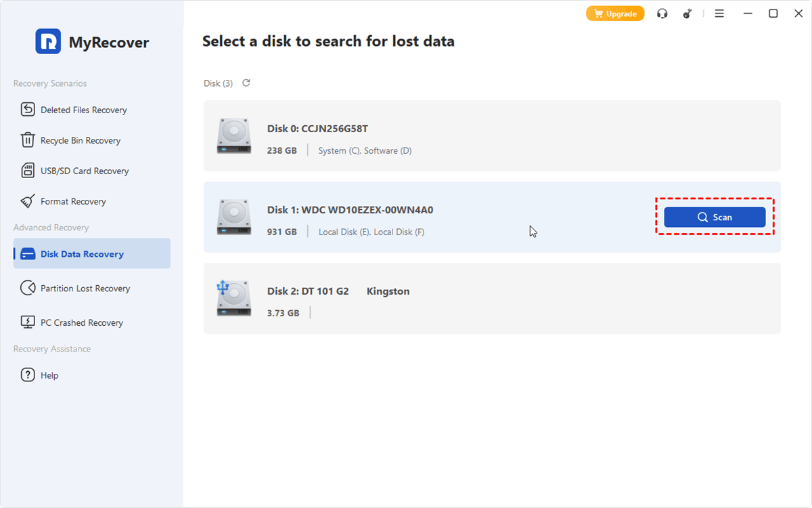Select Disk 1: WDC WD10EZEX-00WN4A0 name
812x508 pixels.
350,210
